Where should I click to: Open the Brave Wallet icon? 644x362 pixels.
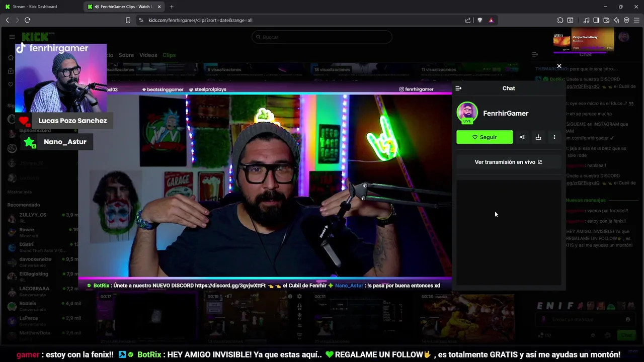[x=606, y=20]
